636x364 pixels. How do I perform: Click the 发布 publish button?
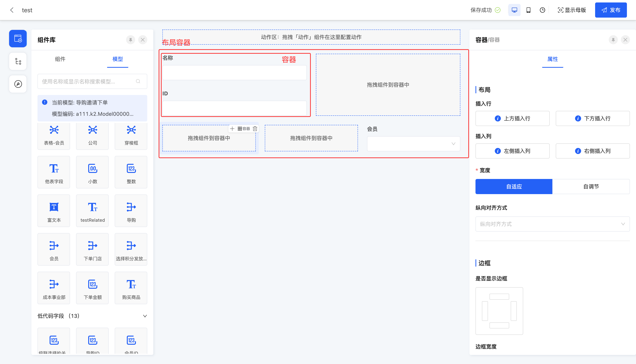pyautogui.click(x=610, y=10)
